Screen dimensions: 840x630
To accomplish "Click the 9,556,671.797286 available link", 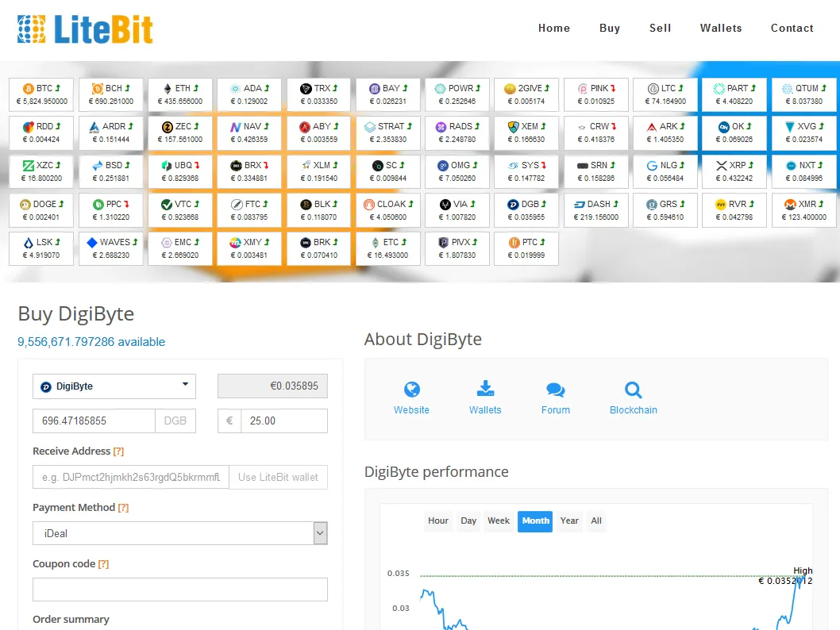I will (x=91, y=341).
